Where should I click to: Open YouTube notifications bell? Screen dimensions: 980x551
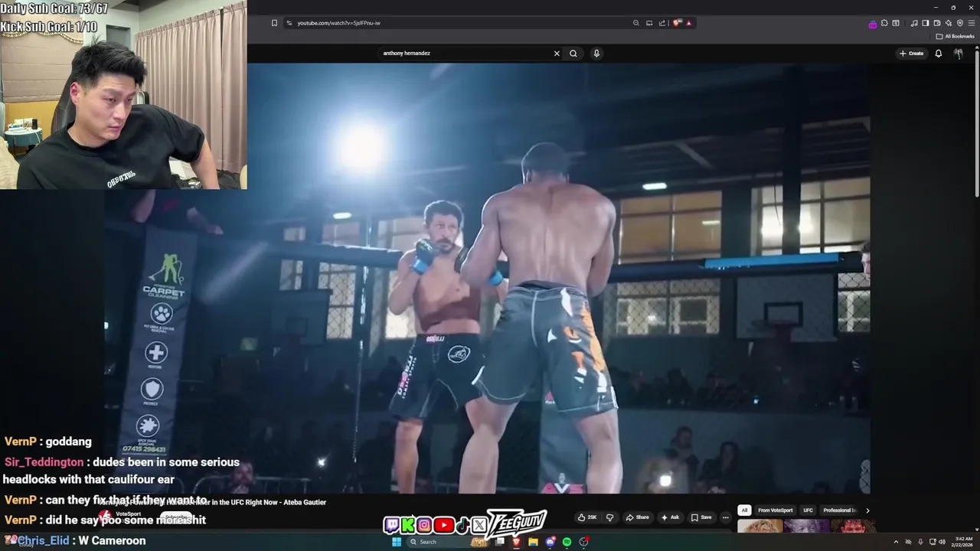point(939,54)
